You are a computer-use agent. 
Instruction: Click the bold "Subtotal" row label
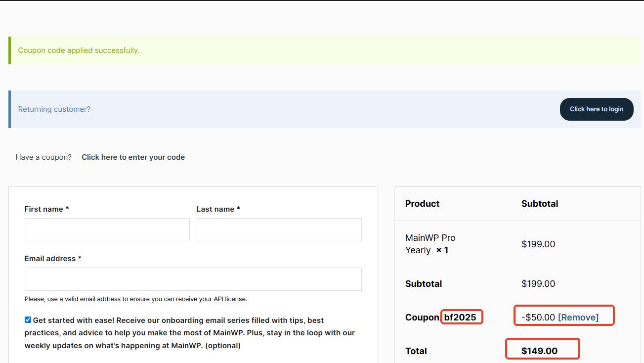click(x=424, y=284)
